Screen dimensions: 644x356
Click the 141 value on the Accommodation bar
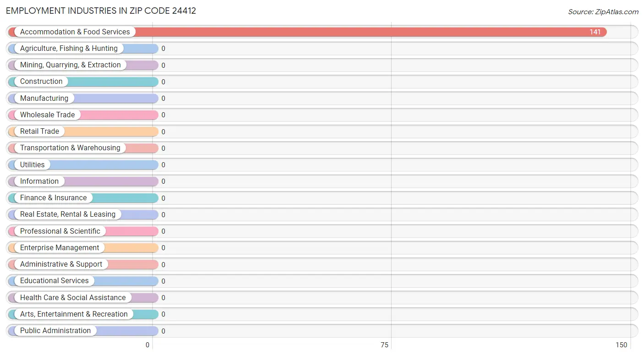(x=595, y=32)
